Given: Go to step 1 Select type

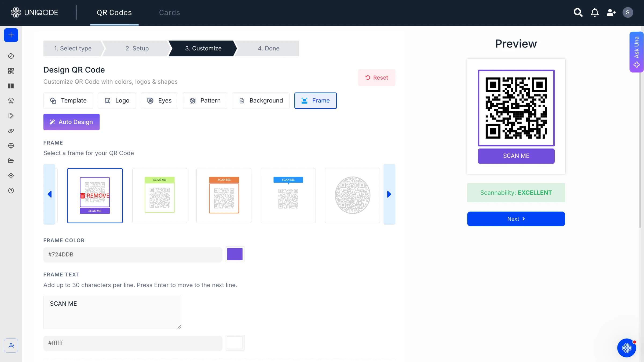Looking at the screenshot, I should tap(73, 49).
